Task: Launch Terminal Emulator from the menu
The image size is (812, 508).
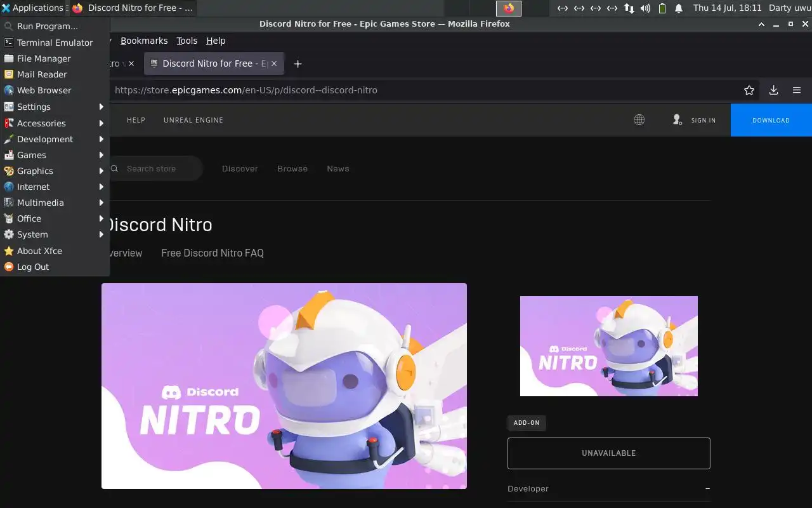Action: [x=55, y=43]
